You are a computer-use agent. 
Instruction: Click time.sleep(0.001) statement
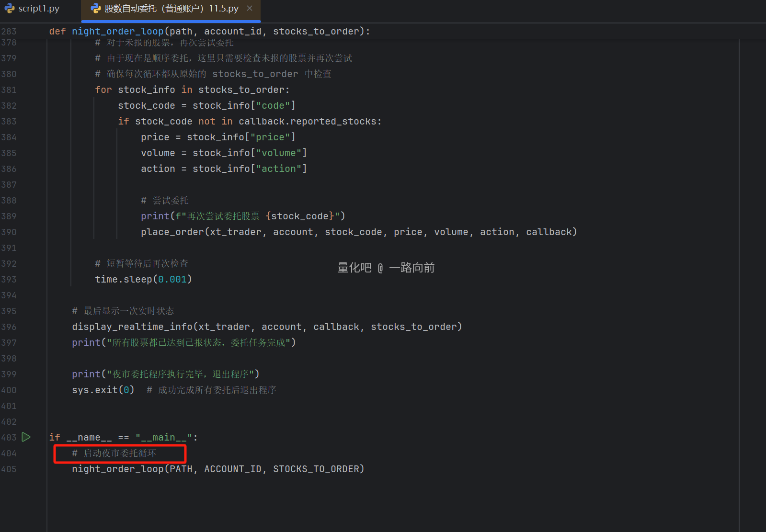click(143, 279)
